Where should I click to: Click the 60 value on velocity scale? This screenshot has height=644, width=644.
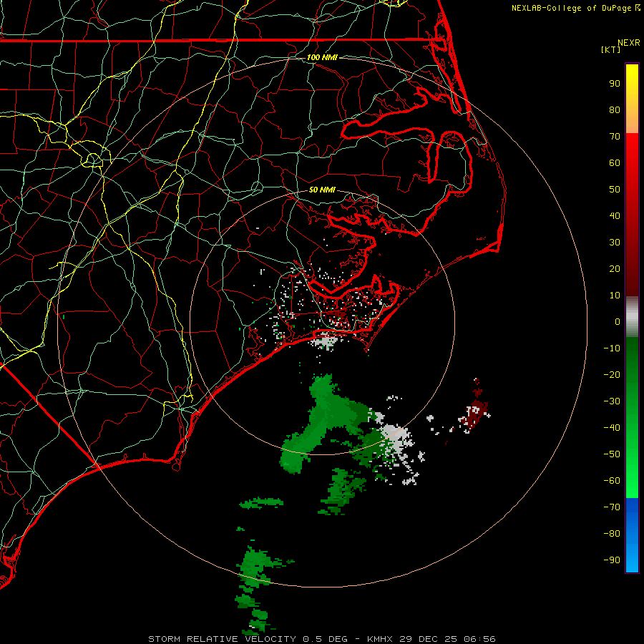615,162
